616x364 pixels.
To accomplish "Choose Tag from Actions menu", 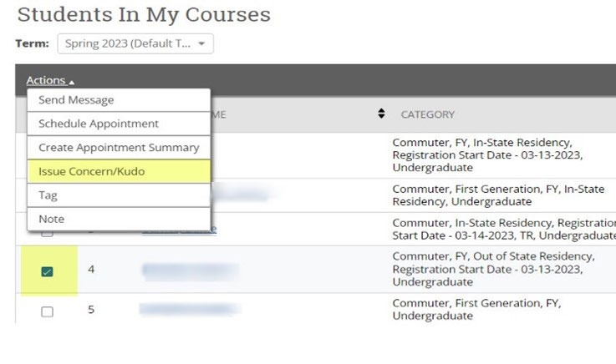I will (x=48, y=195).
